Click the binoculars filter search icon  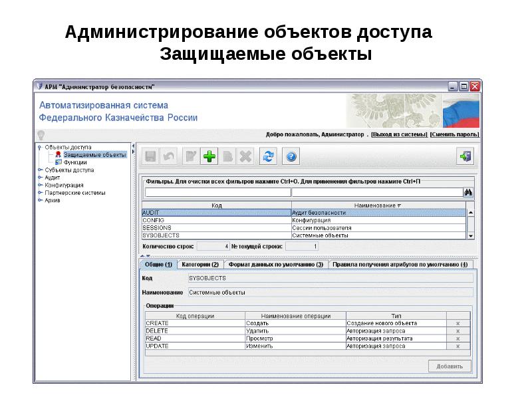pos(469,193)
